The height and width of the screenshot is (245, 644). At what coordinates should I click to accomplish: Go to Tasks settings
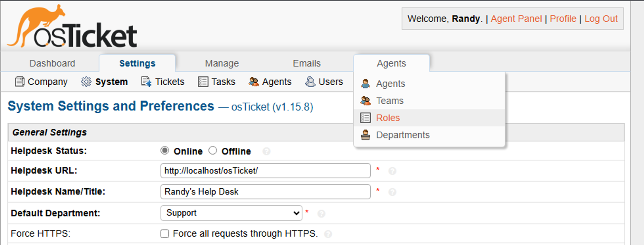[x=216, y=82]
